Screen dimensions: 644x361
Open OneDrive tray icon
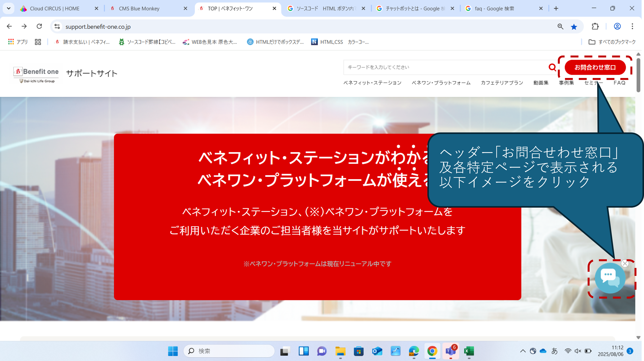coord(543,351)
